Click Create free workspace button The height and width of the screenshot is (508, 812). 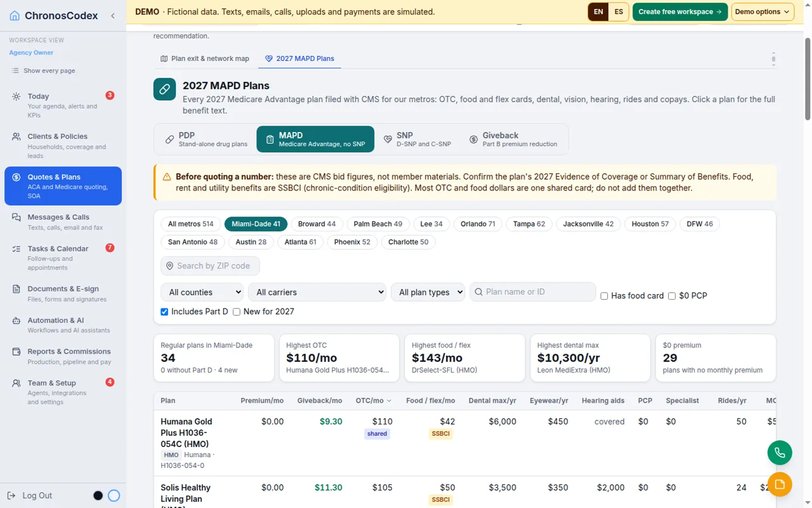(680, 12)
